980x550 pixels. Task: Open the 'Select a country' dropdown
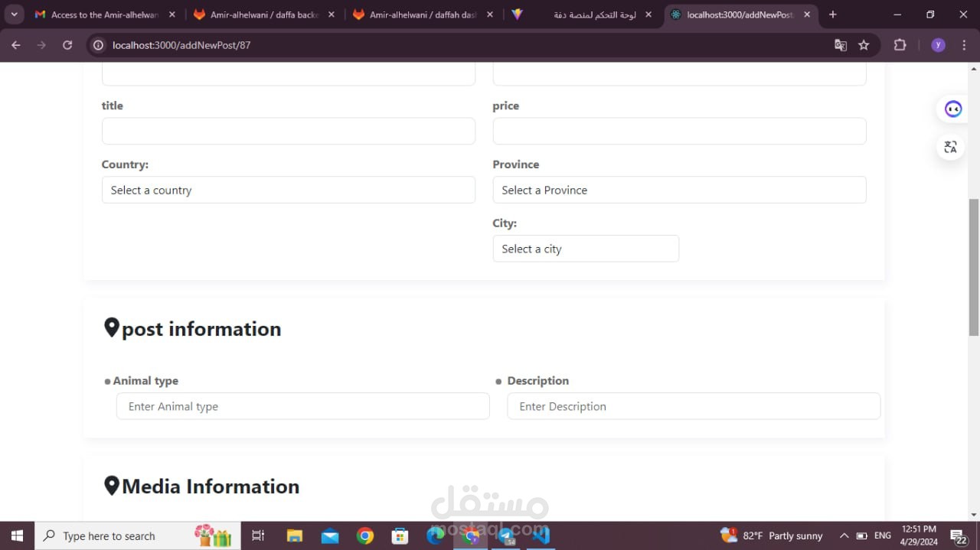coord(289,190)
